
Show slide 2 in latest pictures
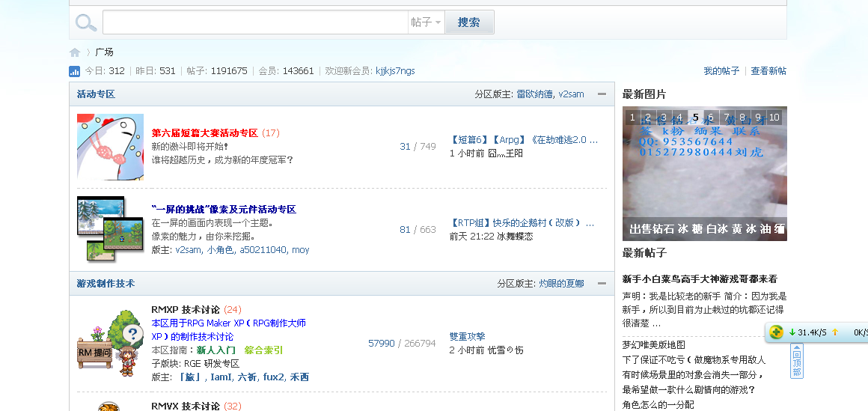pos(648,118)
